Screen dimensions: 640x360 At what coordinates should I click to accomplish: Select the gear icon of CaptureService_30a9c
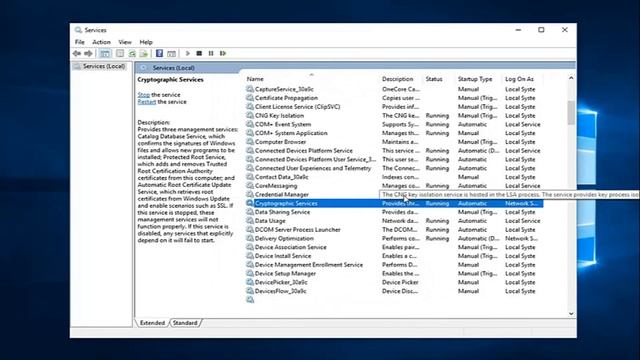tap(250, 89)
